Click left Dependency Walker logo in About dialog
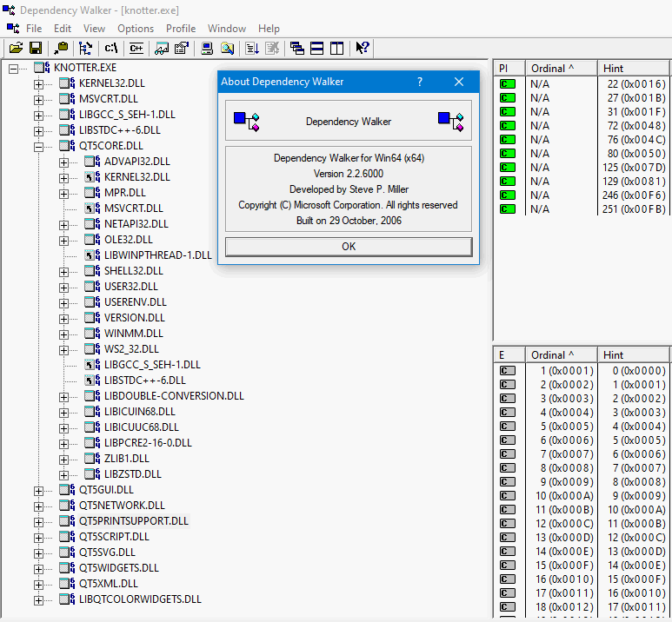Viewport: 672px width, 622px height. pyautogui.click(x=246, y=122)
